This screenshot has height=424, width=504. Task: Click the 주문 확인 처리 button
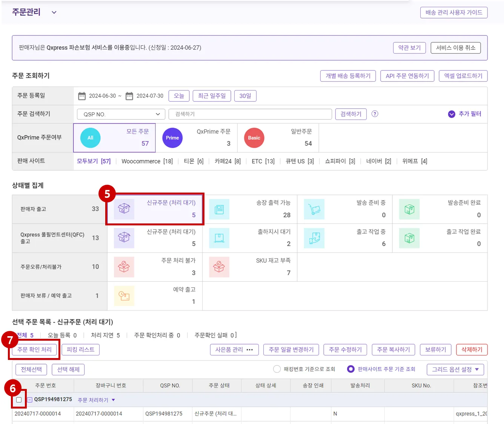34,350
